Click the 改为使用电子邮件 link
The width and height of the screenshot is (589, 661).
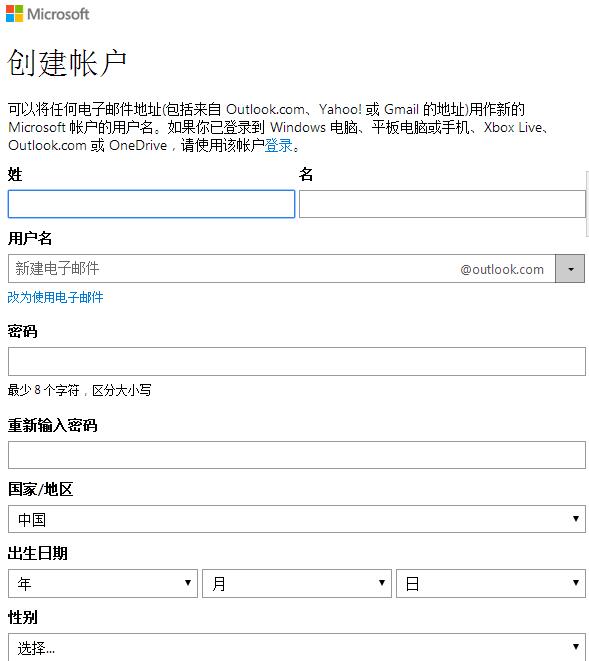click(x=55, y=297)
